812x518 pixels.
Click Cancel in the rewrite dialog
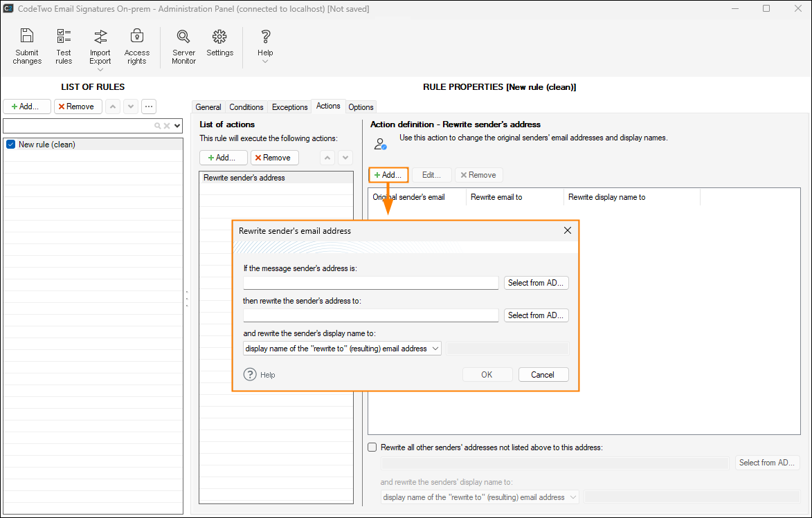(x=543, y=374)
